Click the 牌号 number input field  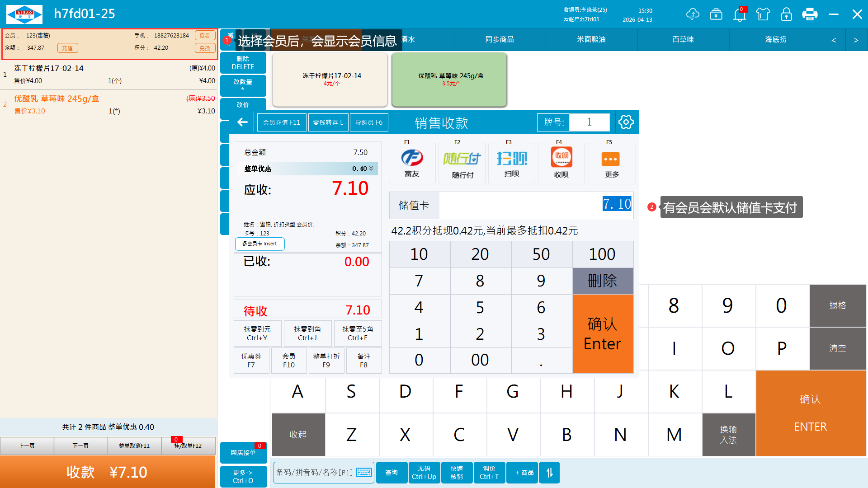pos(589,122)
